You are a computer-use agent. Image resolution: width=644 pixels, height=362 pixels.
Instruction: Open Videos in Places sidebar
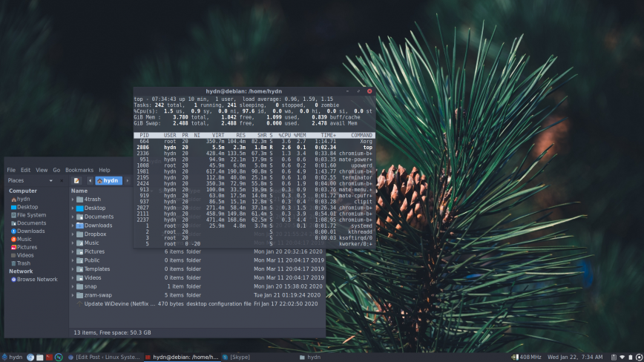coord(22,255)
